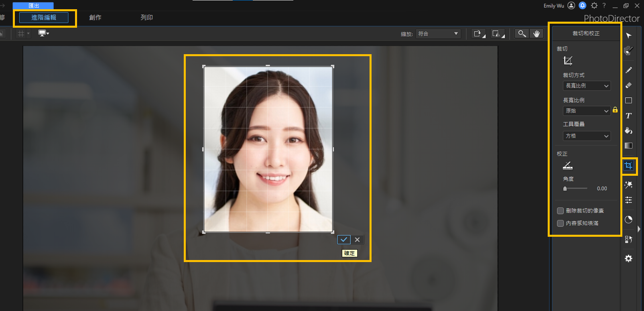
Task: Open the 列印 tab
Action: coord(147,17)
